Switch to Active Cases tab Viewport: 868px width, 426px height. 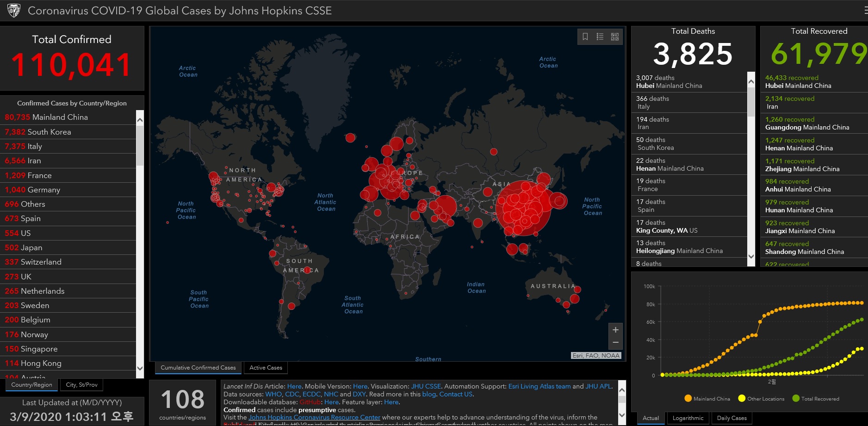[x=266, y=368]
